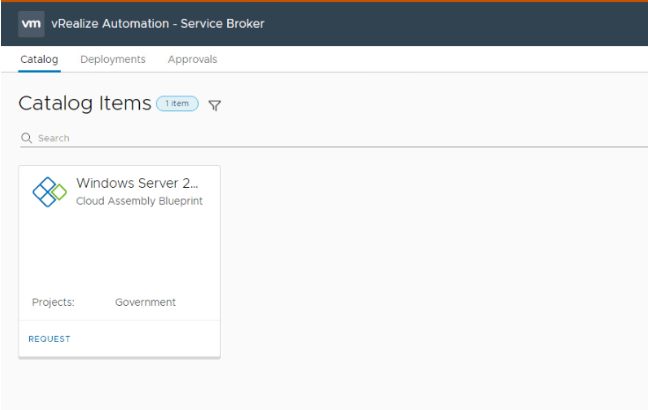This screenshot has height=410, width=648.
Task: Click the 'Cloud Assembly Blueprint' subtitle text
Action: pyautogui.click(x=139, y=201)
